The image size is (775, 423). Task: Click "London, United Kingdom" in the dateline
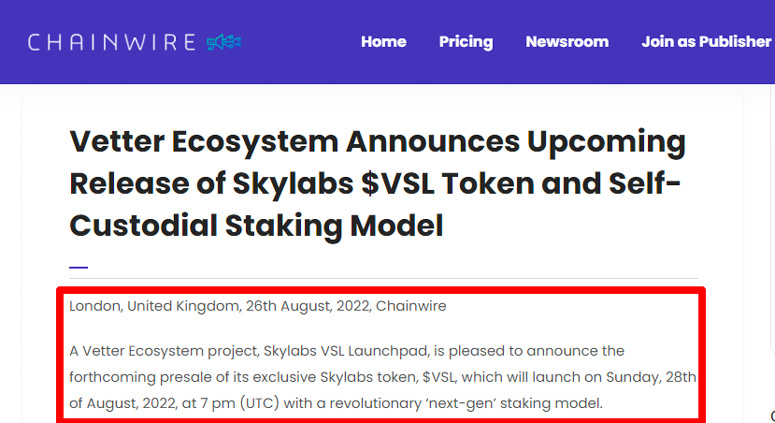coord(155,306)
